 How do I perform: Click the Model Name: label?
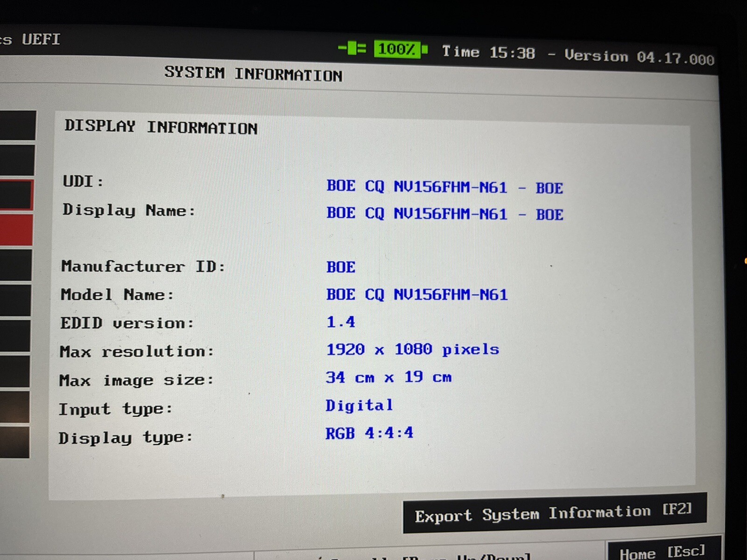[x=117, y=294]
